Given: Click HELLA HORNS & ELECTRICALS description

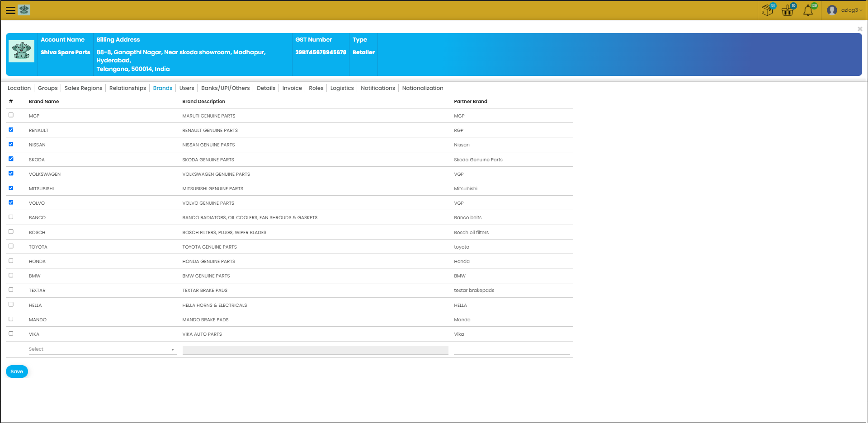Looking at the screenshot, I should coord(215,305).
